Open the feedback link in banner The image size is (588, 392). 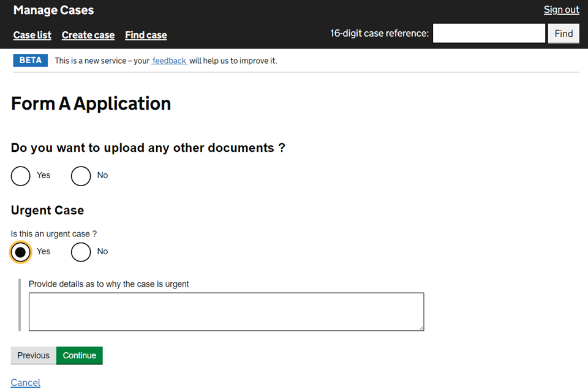[170, 61]
